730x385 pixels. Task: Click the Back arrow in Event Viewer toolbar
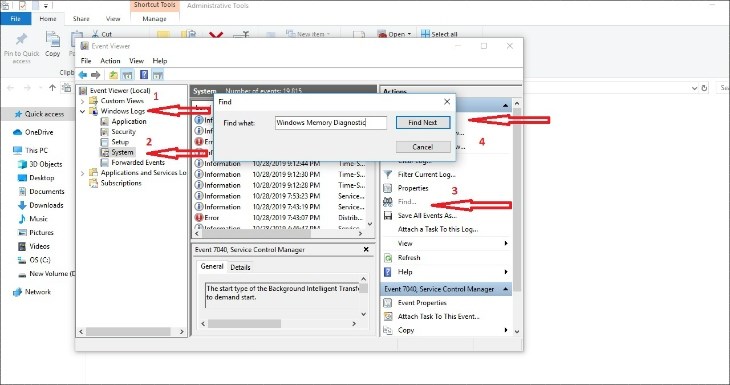tap(83, 75)
